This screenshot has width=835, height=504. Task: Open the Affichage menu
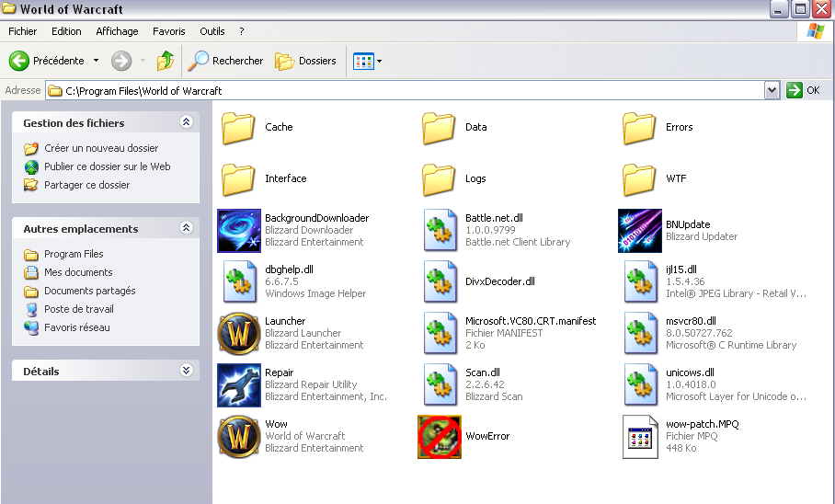coord(117,31)
